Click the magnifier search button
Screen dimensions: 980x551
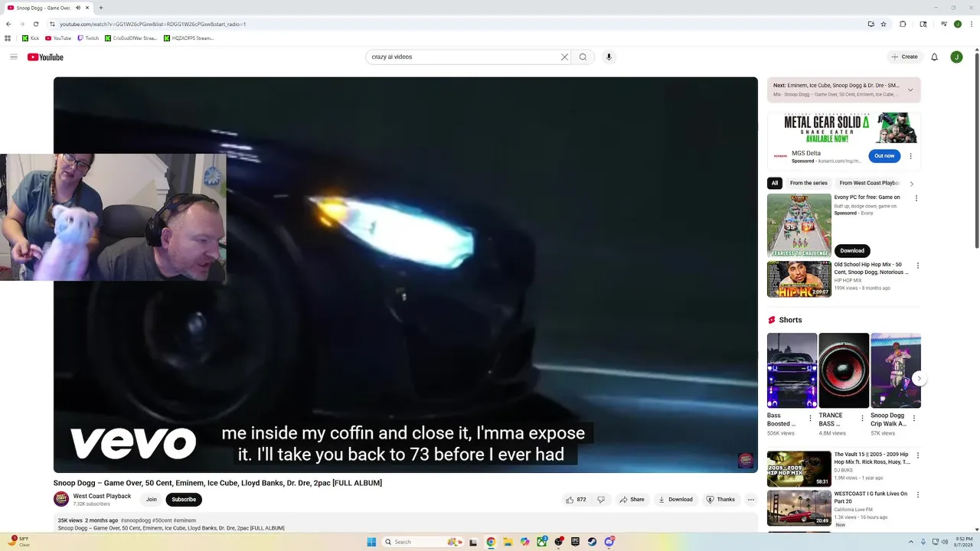583,57
